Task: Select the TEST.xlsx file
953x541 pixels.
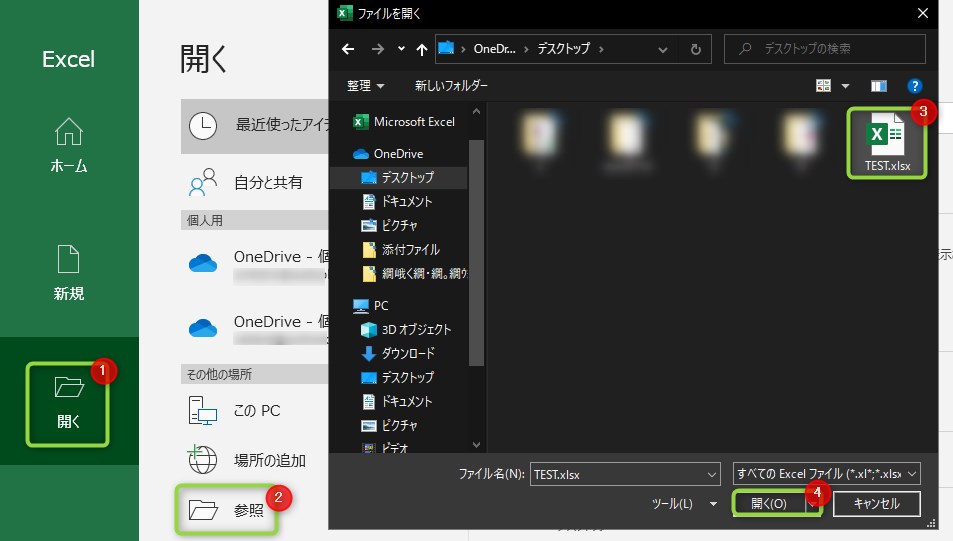Action: tap(887, 143)
